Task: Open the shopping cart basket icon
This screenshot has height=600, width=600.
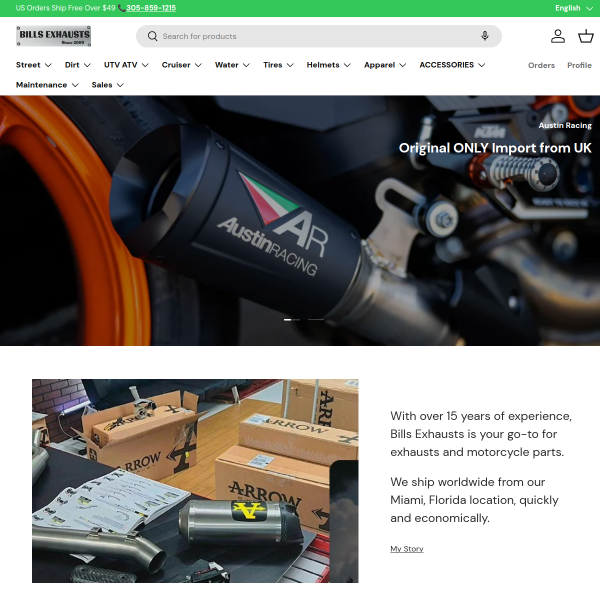Action: [585, 36]
